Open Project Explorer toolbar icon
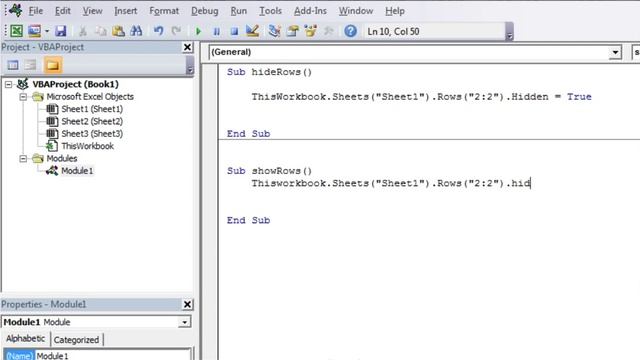This screenshot has height=360, width=640. 274,31
